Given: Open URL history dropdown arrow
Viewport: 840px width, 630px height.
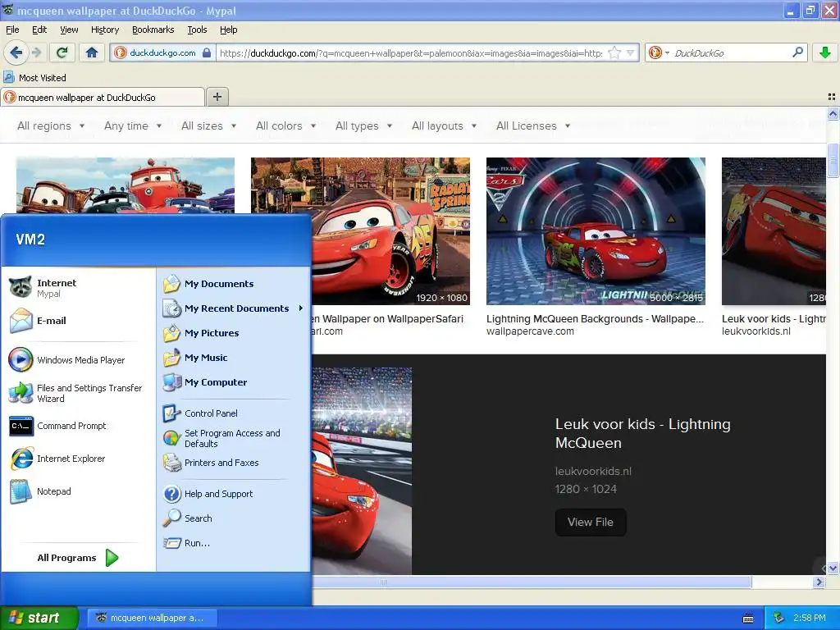Looking at the screenshot, I should pyautogui.click(x=631, y=52).
